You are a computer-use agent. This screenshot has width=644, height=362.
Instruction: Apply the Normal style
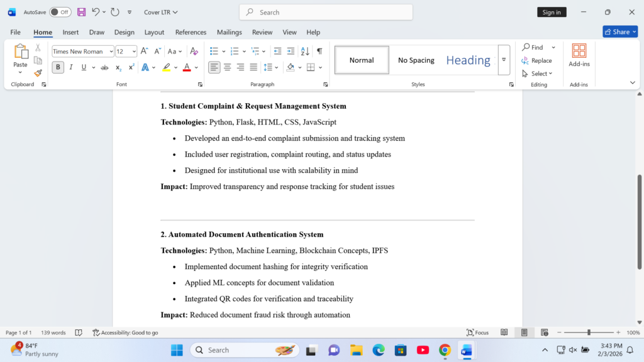[x=362, y=60]
